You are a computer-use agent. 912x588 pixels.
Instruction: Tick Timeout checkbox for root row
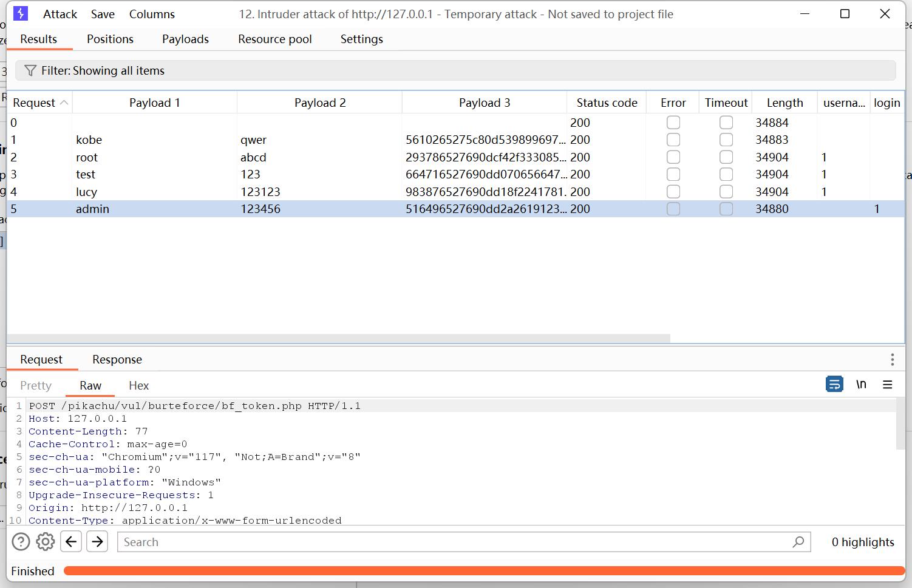point(726,157)
